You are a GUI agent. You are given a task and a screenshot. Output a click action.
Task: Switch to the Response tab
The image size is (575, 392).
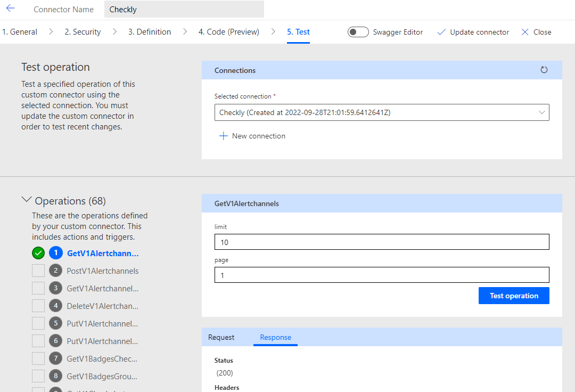pos(275,337)
